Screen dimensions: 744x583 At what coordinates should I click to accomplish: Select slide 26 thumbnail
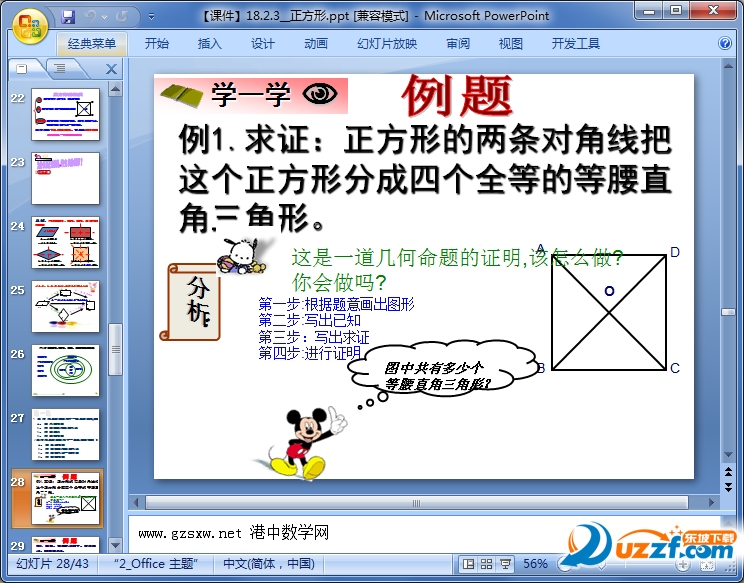[x=65, y=370]
